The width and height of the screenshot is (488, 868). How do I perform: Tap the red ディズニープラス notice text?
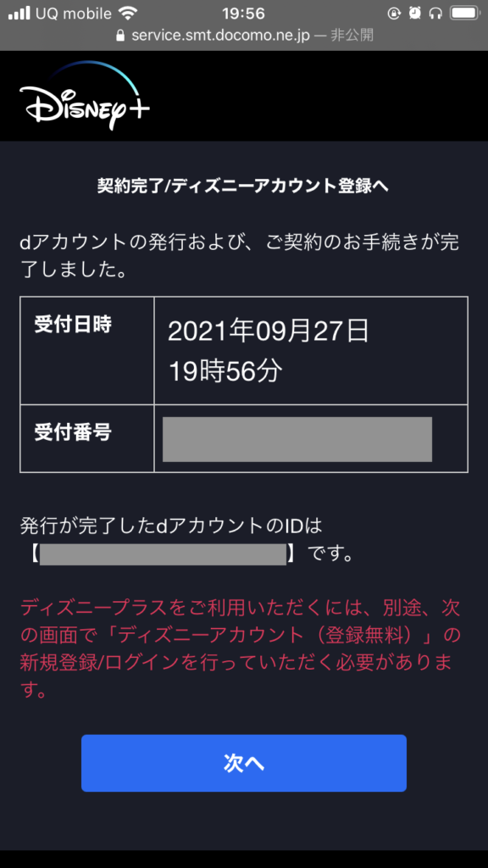point(241,648)
